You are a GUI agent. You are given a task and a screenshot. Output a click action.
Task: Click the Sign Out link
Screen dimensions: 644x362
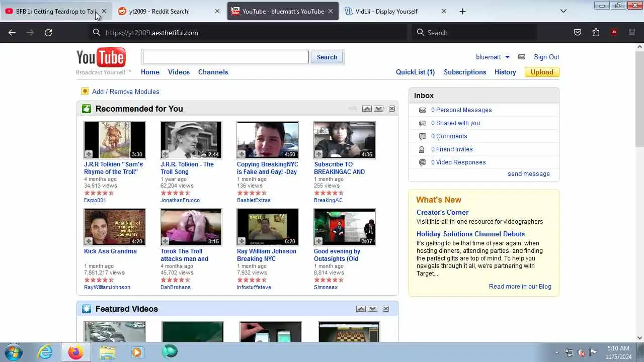pyautogui.click(x=546, y=57)
